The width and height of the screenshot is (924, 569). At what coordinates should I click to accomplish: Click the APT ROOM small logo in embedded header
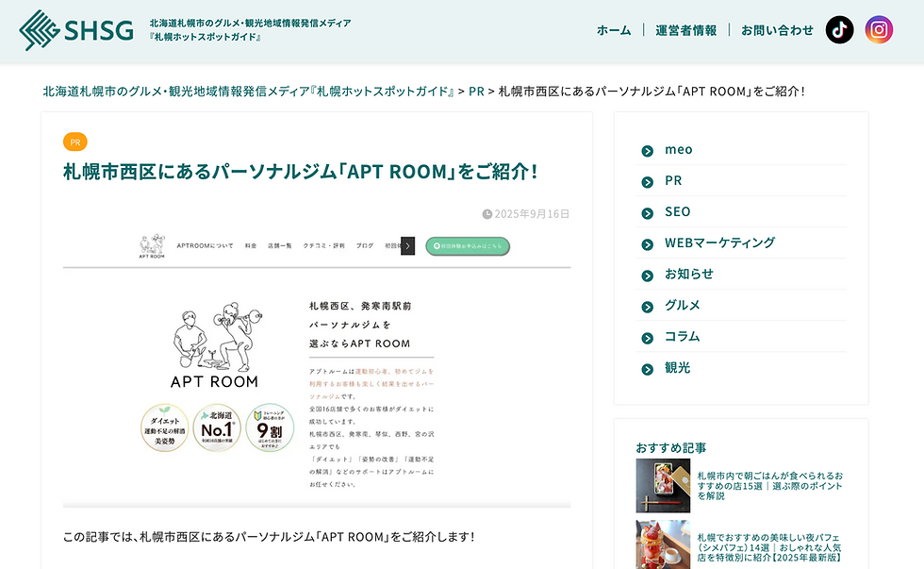click(152, 246)
